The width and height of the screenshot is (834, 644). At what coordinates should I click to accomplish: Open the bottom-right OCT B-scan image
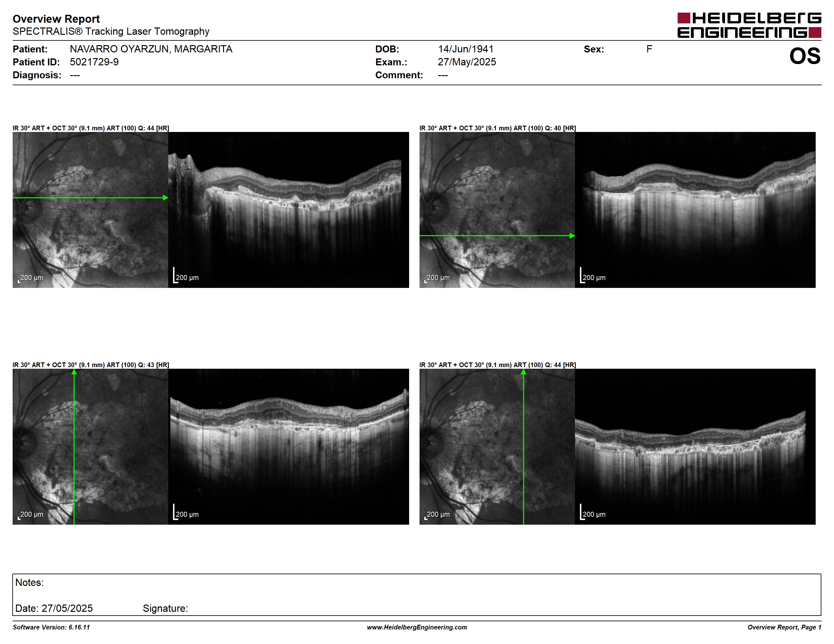(695, 447)
